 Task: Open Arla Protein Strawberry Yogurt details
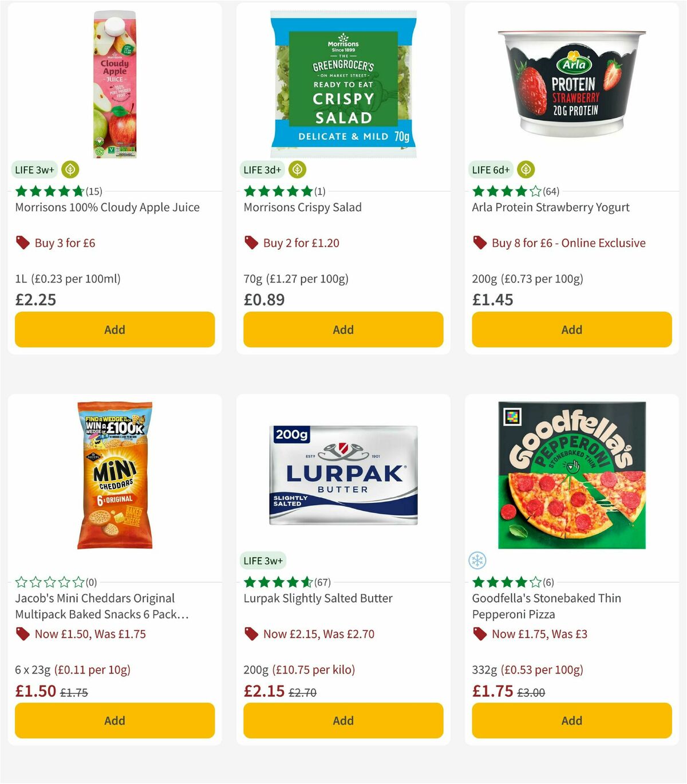550,207
